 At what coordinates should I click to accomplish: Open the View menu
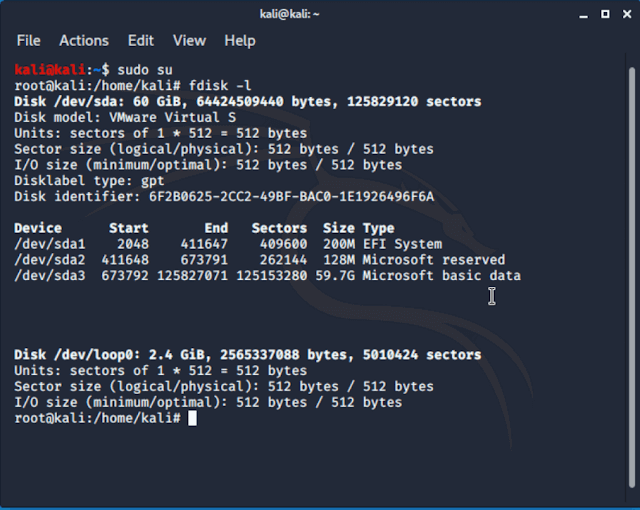coord(189,41)
